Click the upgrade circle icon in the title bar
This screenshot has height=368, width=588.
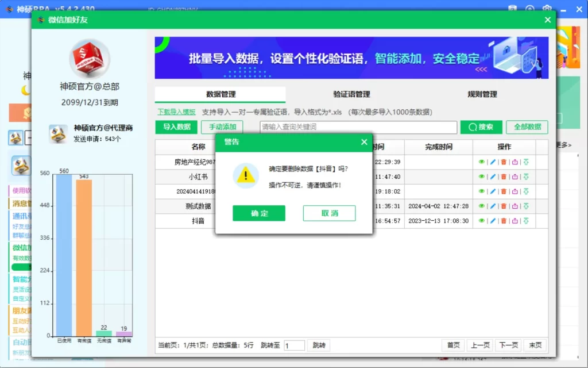tap(529, 9)
